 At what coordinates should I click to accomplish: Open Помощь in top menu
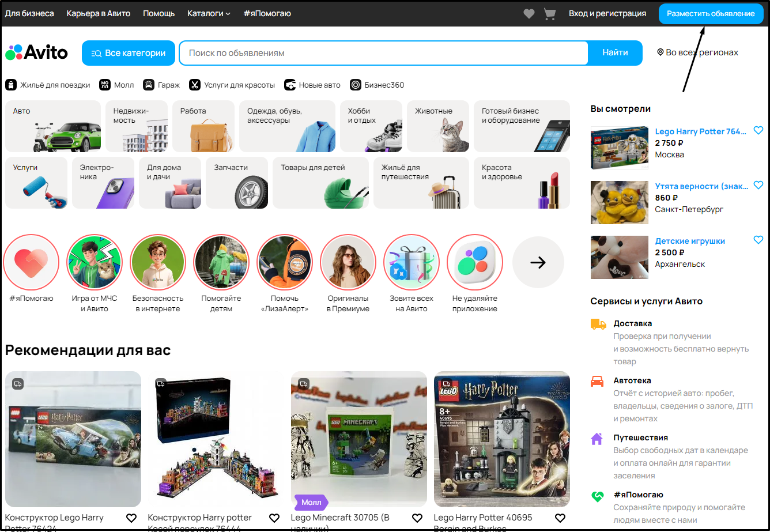click(159, 13)
